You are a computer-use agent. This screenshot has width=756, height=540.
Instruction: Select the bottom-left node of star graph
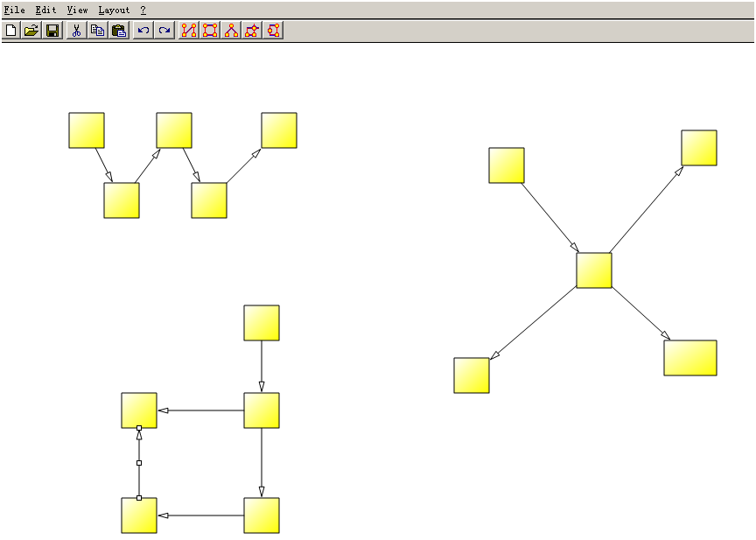[x=472, y=375]
